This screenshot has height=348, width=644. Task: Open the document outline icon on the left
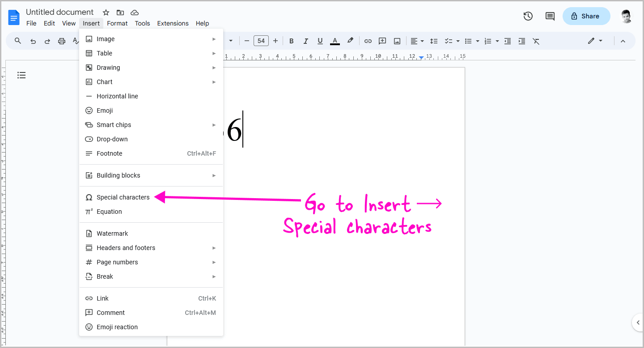21,75
